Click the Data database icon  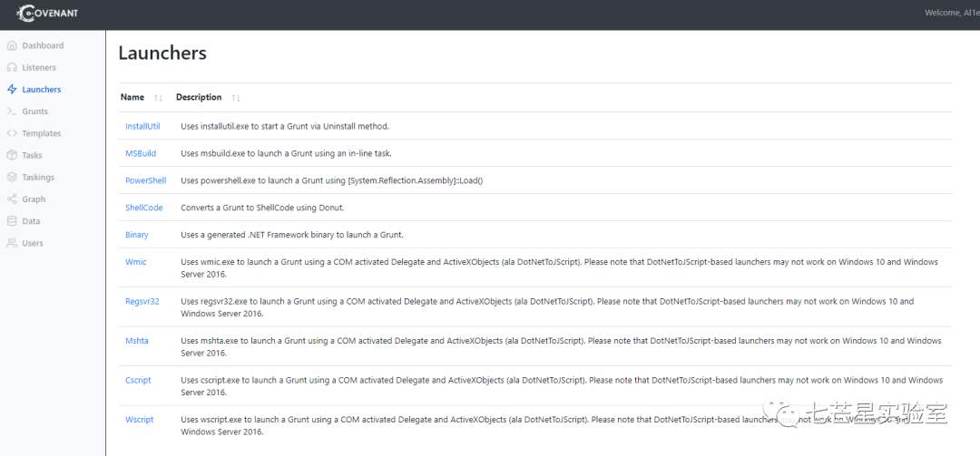(12, 221)
